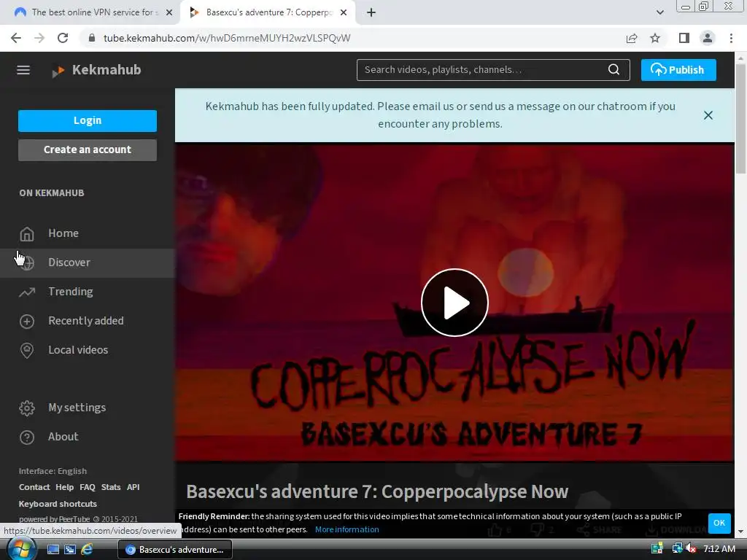The width and height of the screenshot is (747, 560).
Task: Play the Copperpocalypse Now video
Action: 454,303
